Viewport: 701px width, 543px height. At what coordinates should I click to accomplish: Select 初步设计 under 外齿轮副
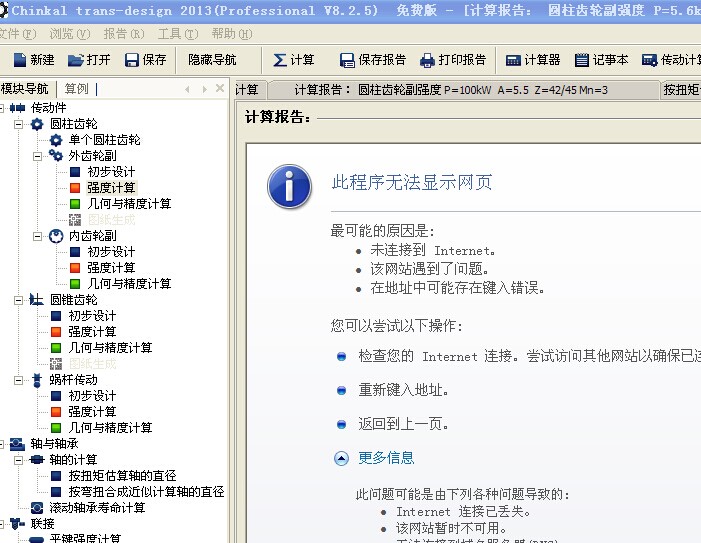[x=111, y=172]
